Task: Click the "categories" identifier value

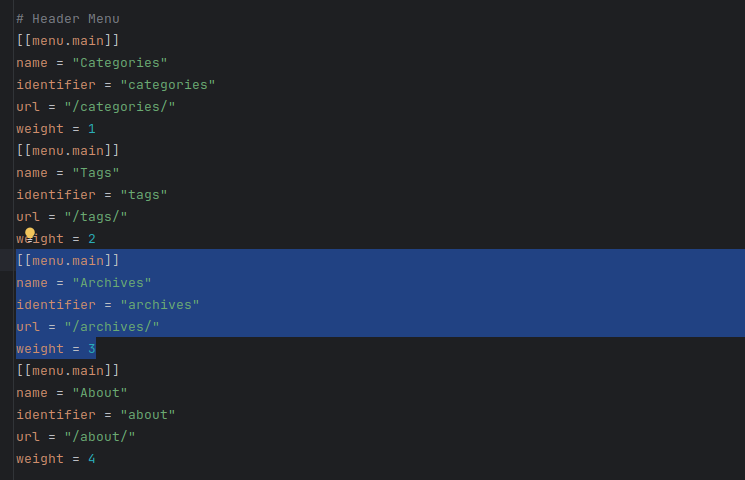Action: [x=167, y=85]
